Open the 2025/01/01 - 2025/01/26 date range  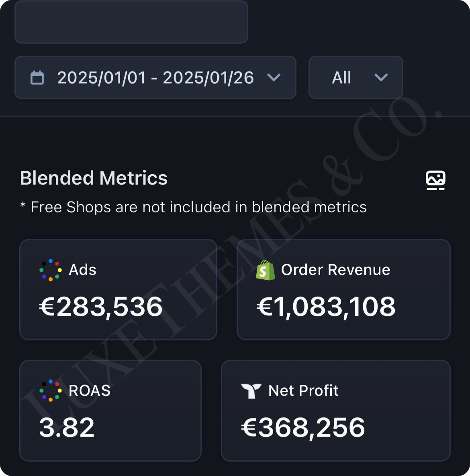click(x=155, y=77)
